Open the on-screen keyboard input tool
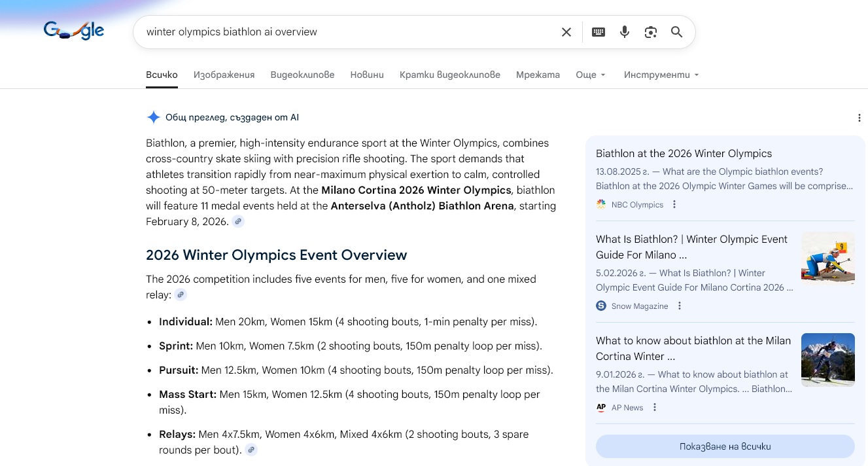 (x=598, y=32)
